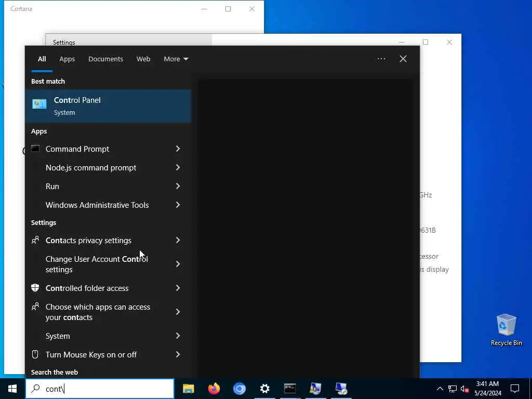Switch to the Apps search tab

(67, 59)
